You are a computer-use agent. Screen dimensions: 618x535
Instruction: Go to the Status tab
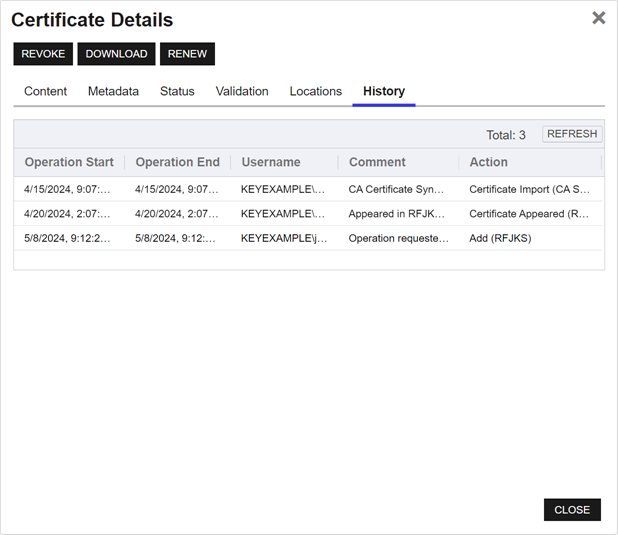(x=177, y=91)
